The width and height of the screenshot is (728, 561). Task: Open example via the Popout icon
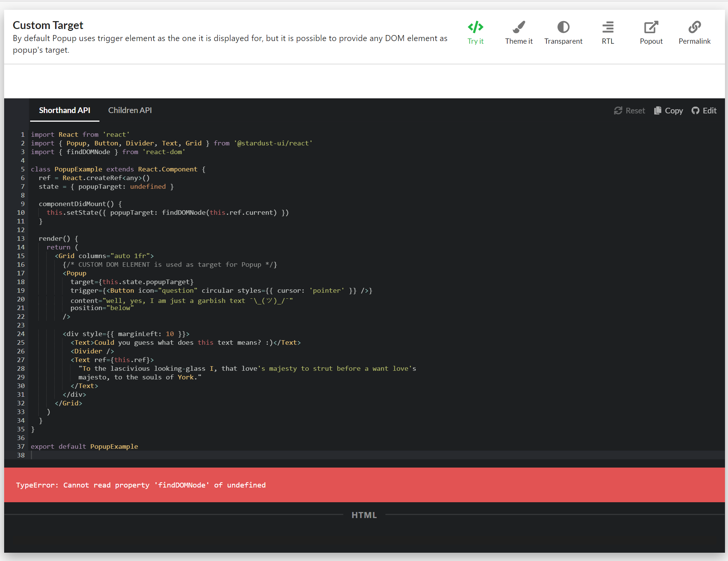[651, 27]
